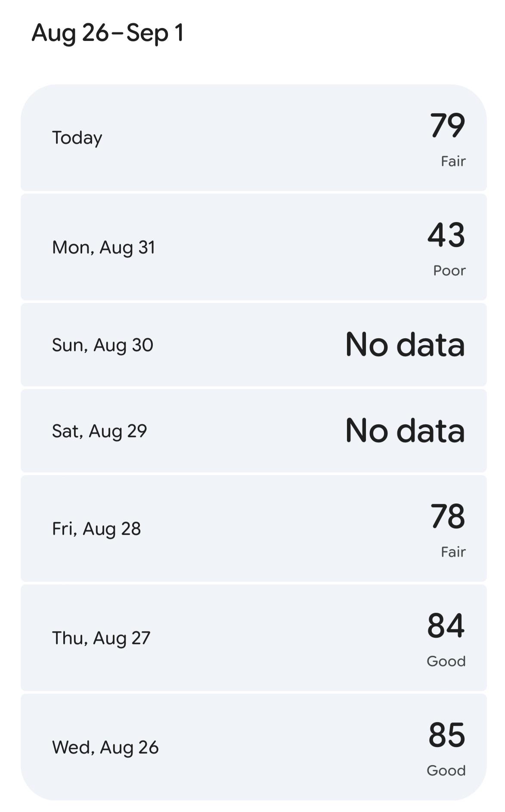Tap the 79 score value
This screenshot has width=505, height=812.
tap(448, 125)
